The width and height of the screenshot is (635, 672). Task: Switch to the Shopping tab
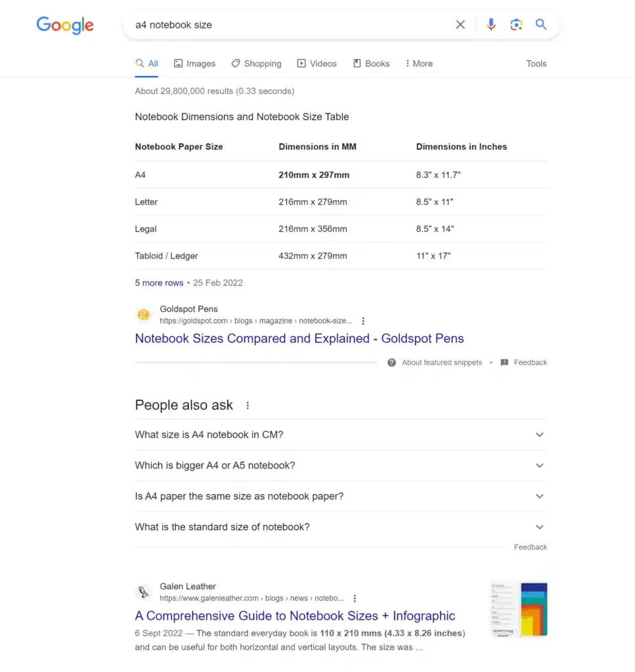tap(256, 64)
